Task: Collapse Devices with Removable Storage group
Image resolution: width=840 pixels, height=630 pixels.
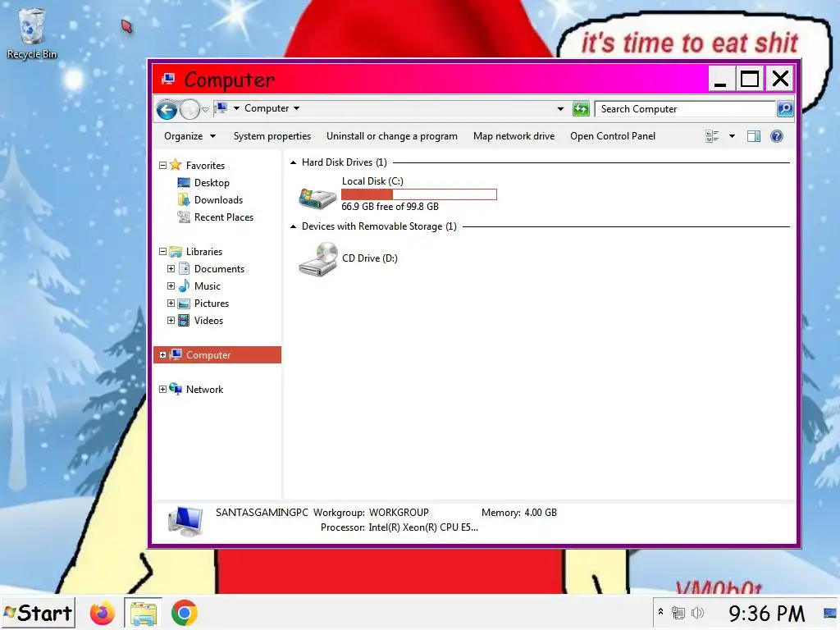Action: [x=293, y=226]
